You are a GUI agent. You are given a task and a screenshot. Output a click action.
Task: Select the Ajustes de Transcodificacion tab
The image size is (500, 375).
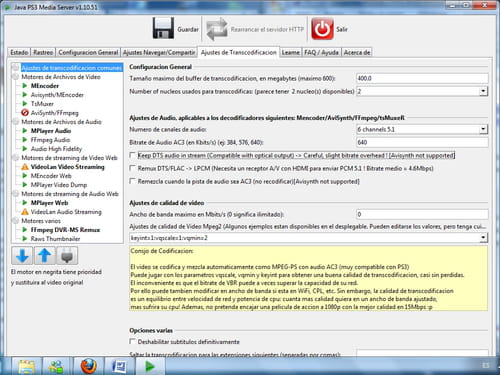[x=239, y=52]
